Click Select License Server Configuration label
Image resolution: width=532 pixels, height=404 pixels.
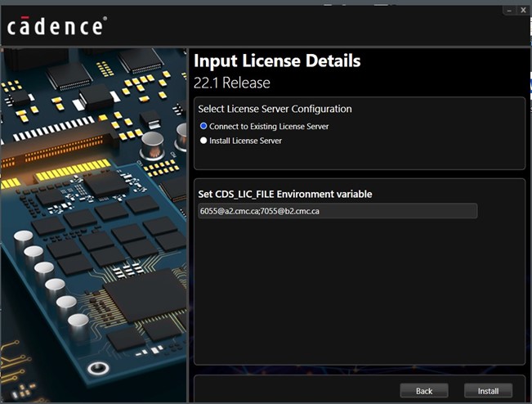click(275, 109)
